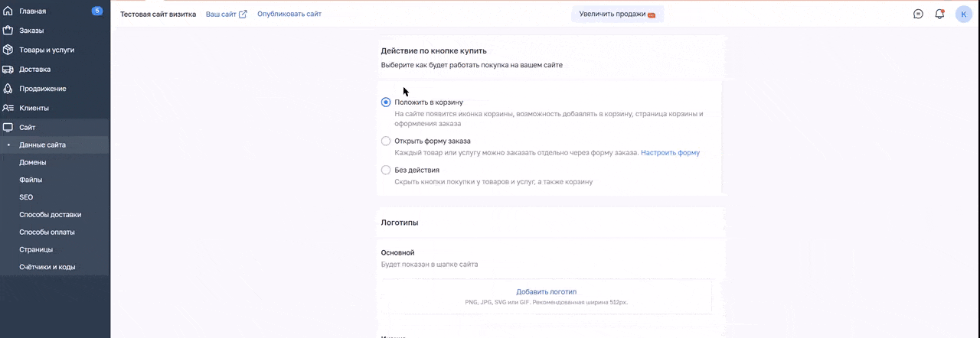Click the Добавить логотип upload area
The image size is (980, 338).
tap(546, 295)
